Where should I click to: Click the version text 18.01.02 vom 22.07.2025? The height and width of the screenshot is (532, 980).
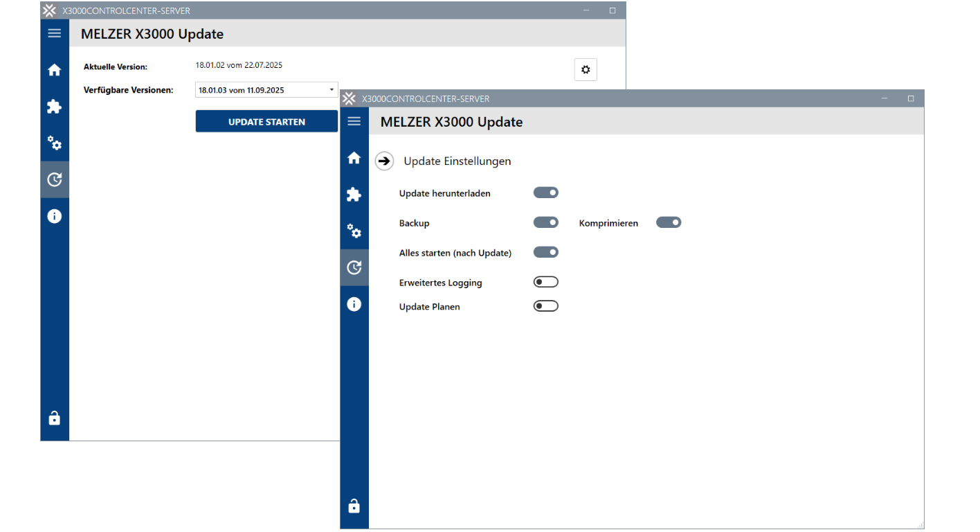[x=239, y=65]
